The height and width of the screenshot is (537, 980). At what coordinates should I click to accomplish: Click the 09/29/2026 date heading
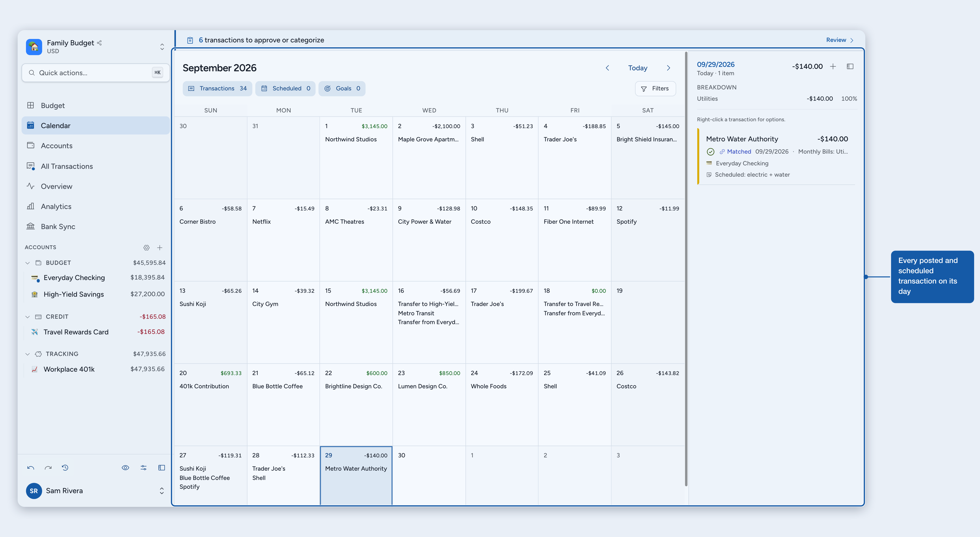click(x=716, y=64)
